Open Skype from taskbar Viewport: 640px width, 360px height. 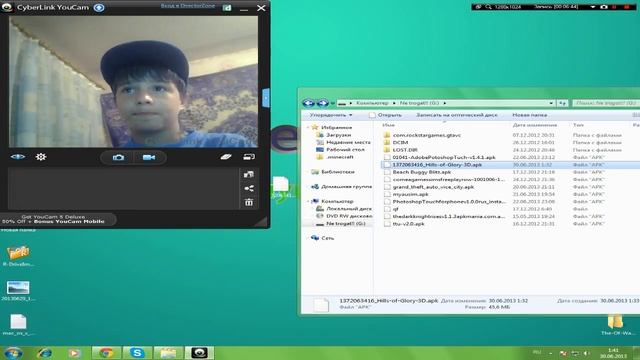point(137,353)
